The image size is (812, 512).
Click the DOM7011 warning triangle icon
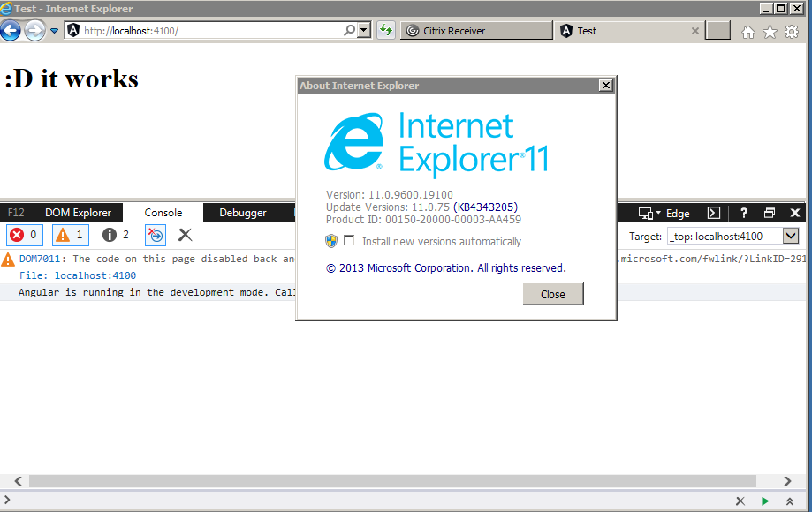coord(8,259)
